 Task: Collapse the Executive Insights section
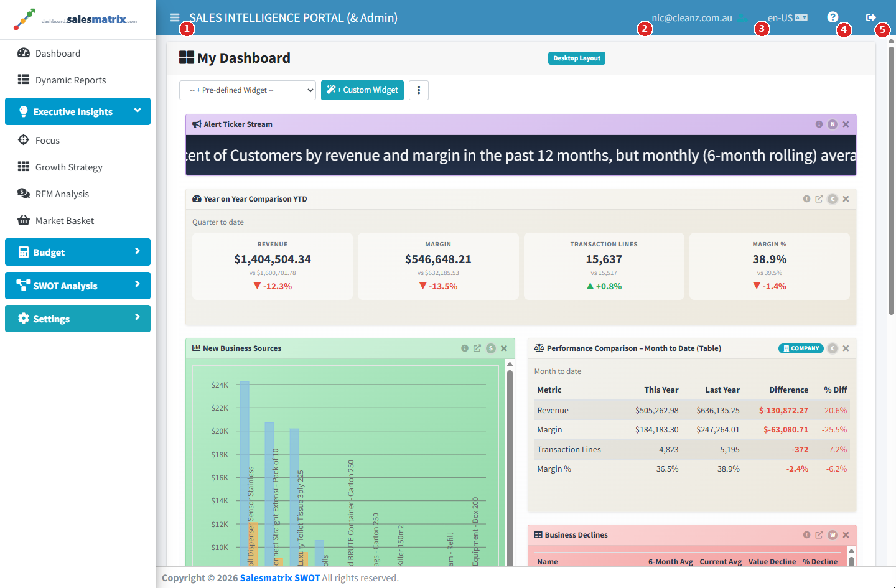pos(78,111)
